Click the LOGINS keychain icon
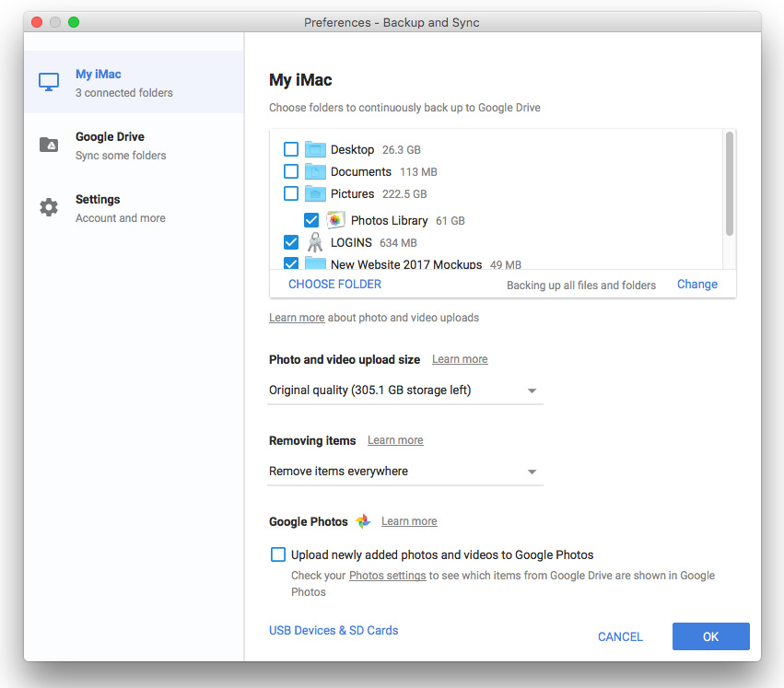 314,241
